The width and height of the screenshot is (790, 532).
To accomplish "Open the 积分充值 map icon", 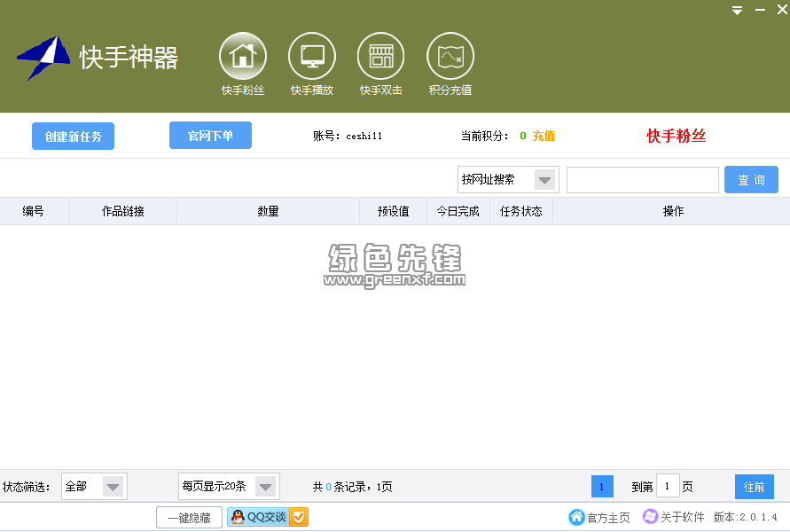I will pyautogui.click(x=450, y=56).
